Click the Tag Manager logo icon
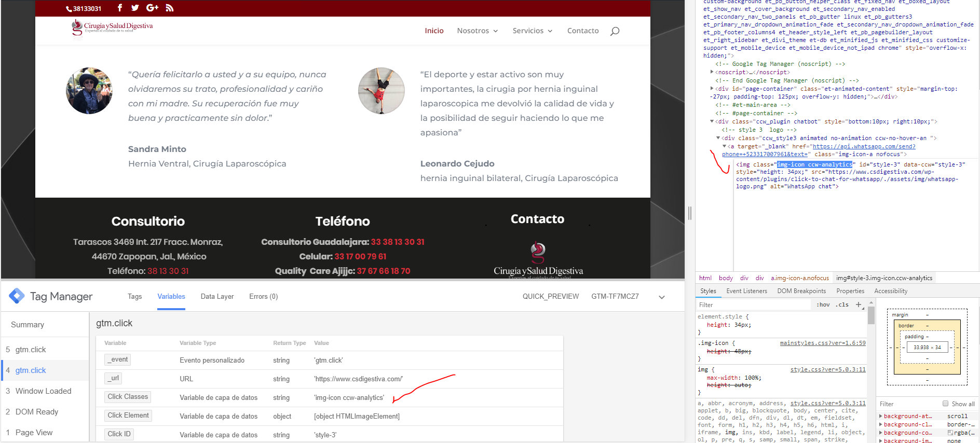 click(17, 296)
